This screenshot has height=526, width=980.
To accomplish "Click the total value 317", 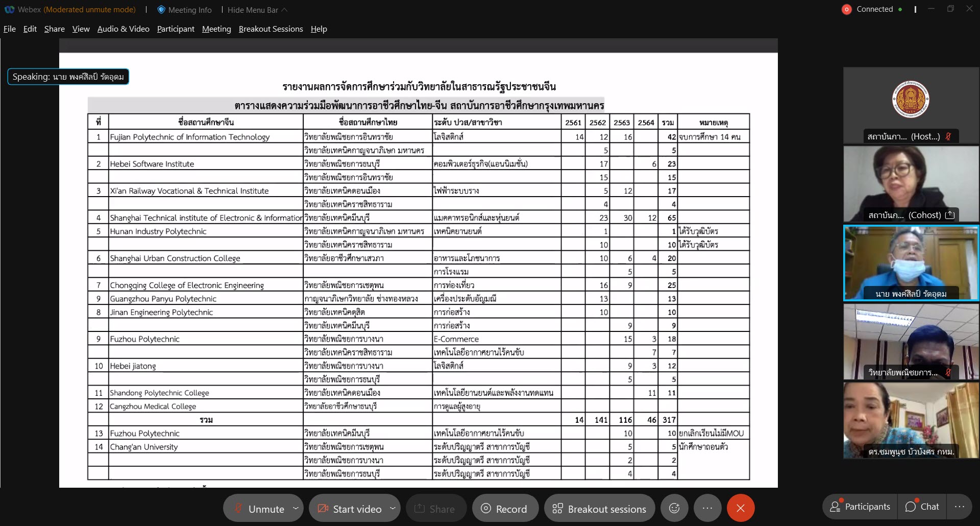I will pos(669,420).
